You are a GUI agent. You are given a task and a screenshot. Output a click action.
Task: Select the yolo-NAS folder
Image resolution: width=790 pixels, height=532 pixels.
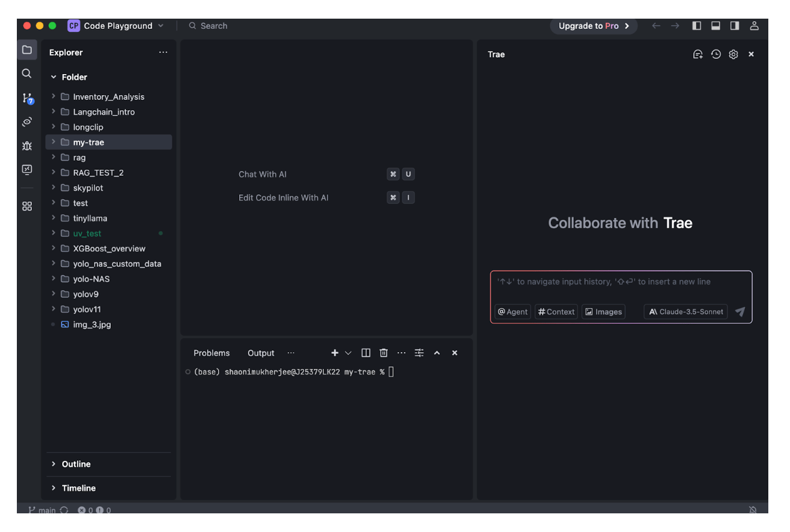pyautogui.click(x=108, y=279)
